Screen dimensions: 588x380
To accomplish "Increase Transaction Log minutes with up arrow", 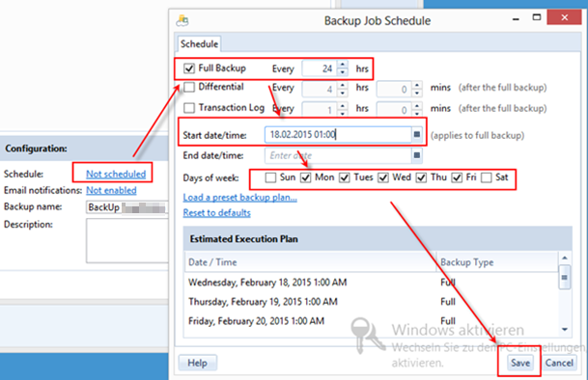I will tap(417, 106).
